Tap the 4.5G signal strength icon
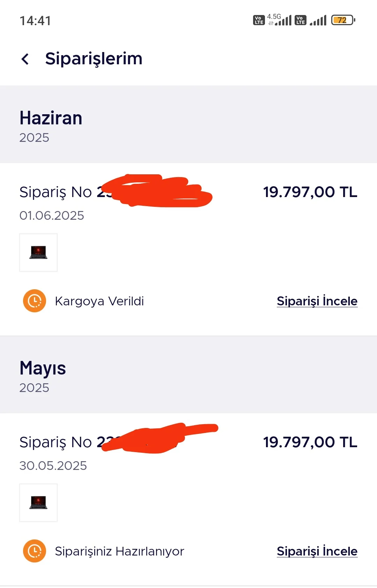Screen dimensions: 377x588 point(280,20)
